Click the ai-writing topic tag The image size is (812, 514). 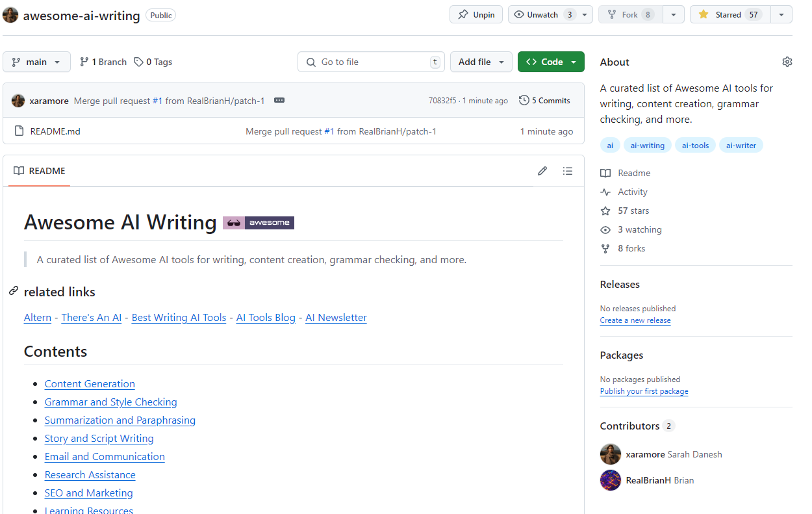pos(648,146)
